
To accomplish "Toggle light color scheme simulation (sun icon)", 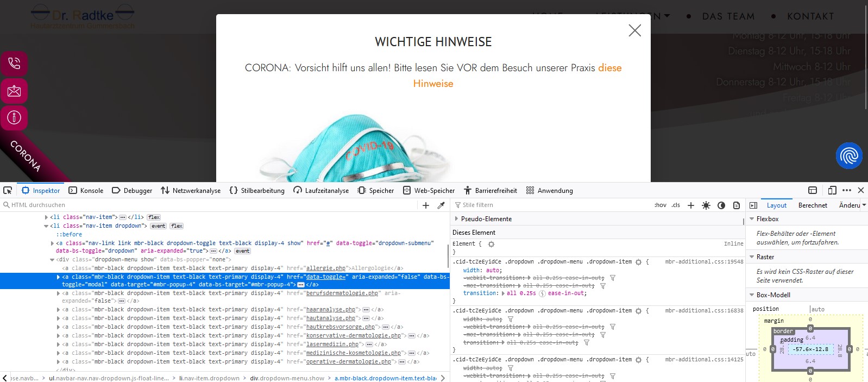I will (706, 205).
